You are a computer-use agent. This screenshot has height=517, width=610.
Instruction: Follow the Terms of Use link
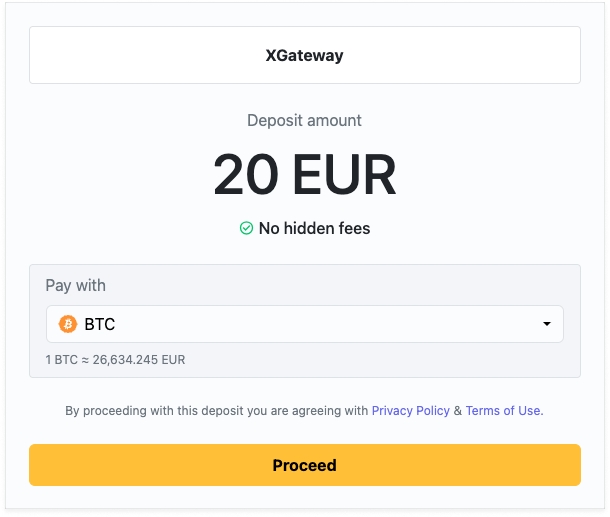click(503, 411)
